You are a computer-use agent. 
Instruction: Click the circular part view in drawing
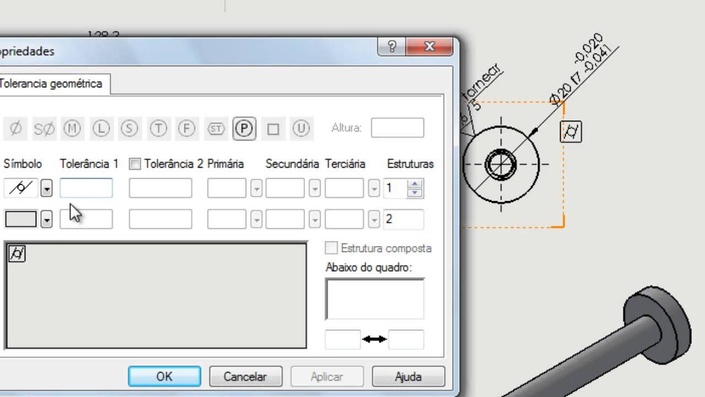[x=501, y=164]
